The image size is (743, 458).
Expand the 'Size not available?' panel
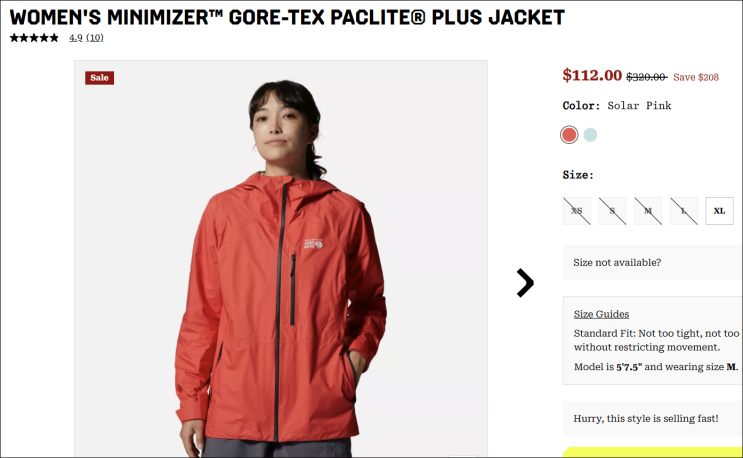click(x=652, y=262)
